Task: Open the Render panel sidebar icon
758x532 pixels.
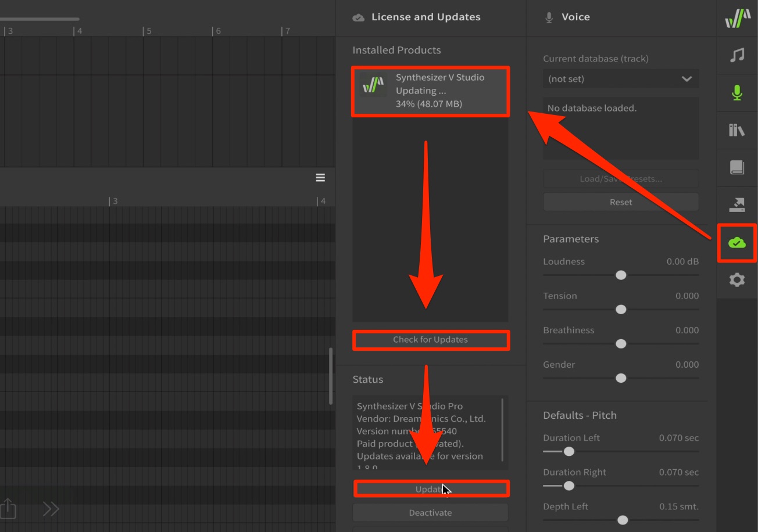Action: click(737, 204)
